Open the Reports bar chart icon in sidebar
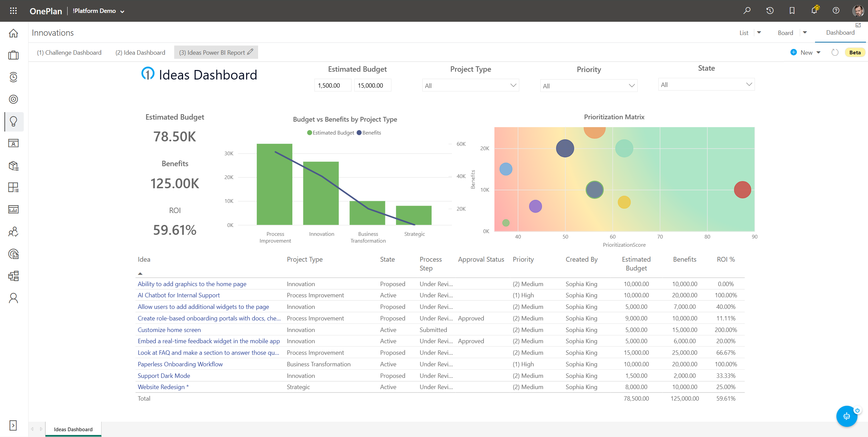868x437 pixels. (14, 210)
